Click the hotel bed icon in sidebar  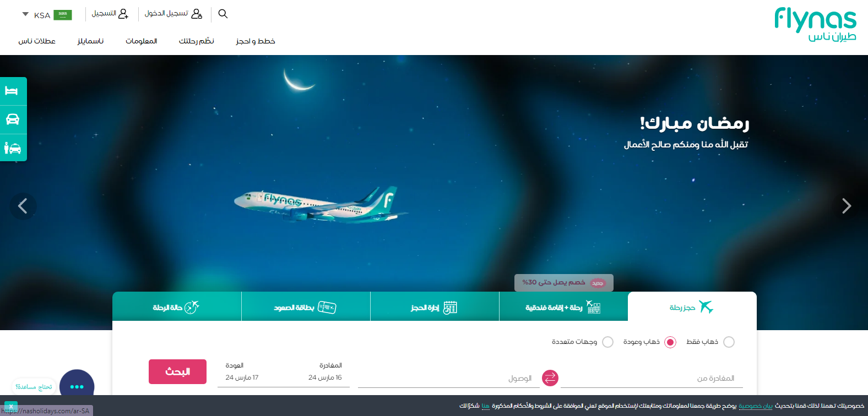click(x=12, y=91)
